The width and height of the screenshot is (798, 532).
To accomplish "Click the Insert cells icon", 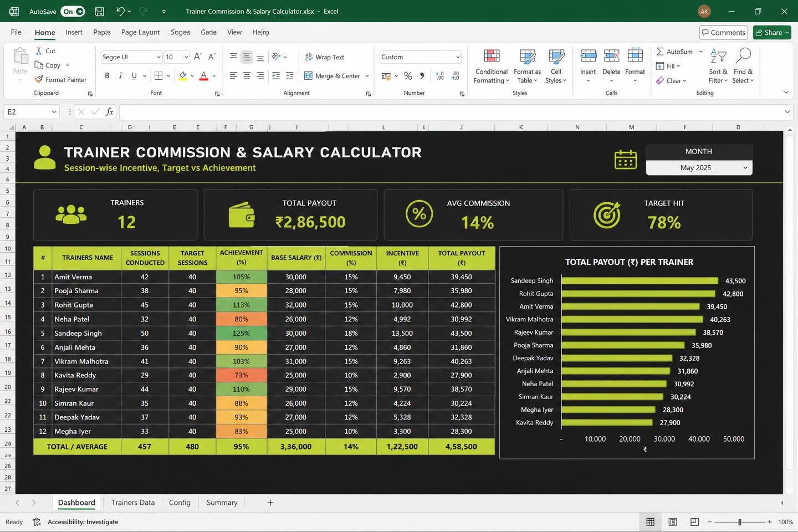I will coord(588,56).
